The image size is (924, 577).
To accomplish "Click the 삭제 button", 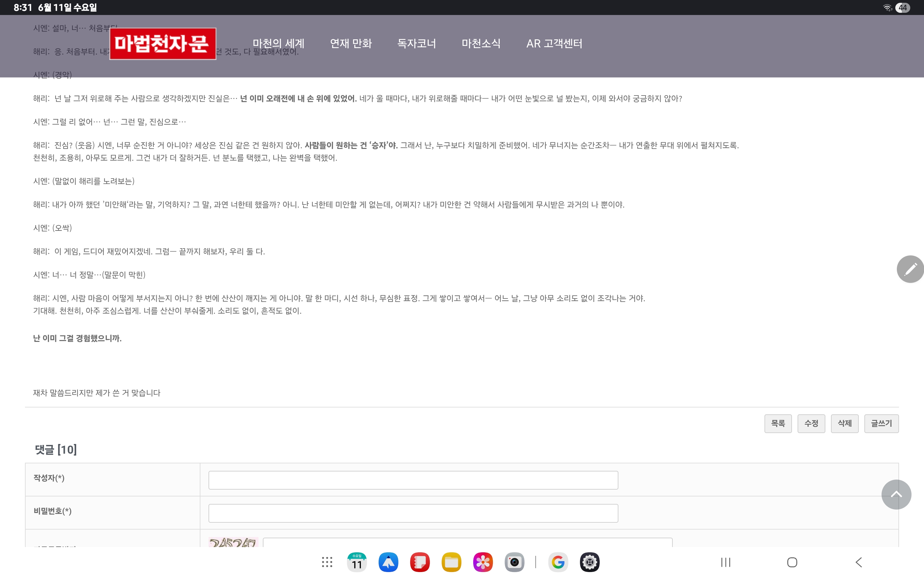I will pos(844,423).
